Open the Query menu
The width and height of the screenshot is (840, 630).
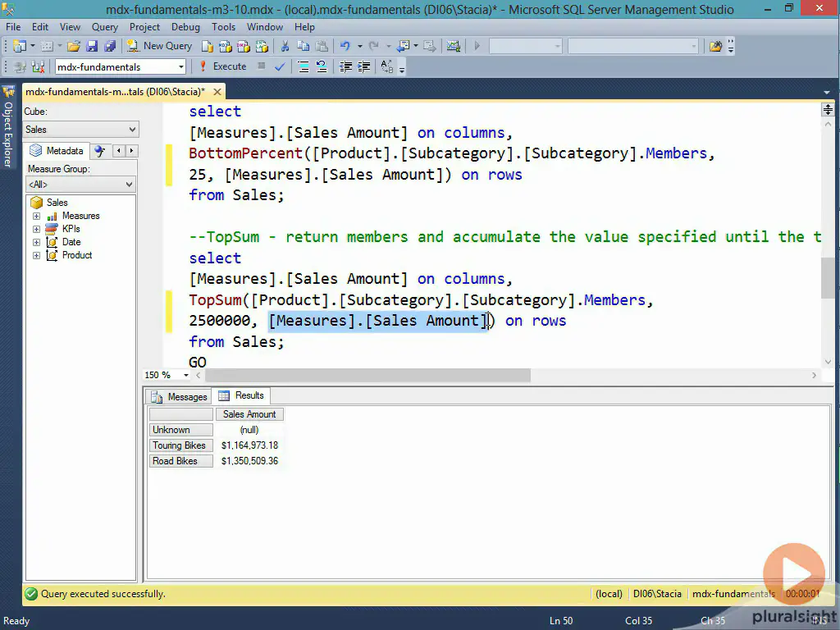pos(104,27)
